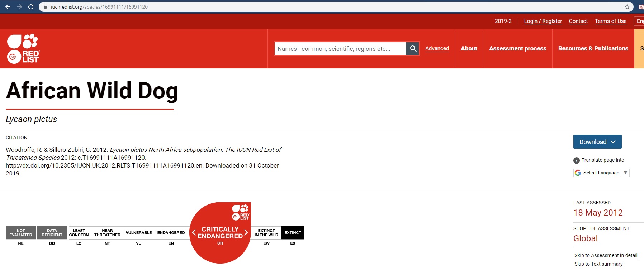The width and height of the screenshot is (644, 280).
Task: Open the Assessment process menu
Action: coord(518,48)
